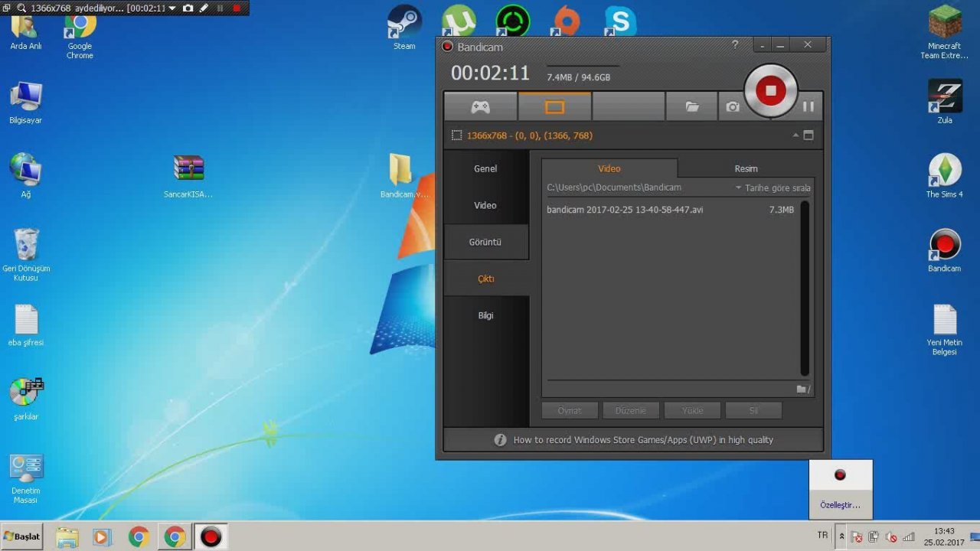The width and height of the screenshot is (980, 551).
Task: Open the media player taskbar icon
Action: pyautogui.click(x=102, y=537)
